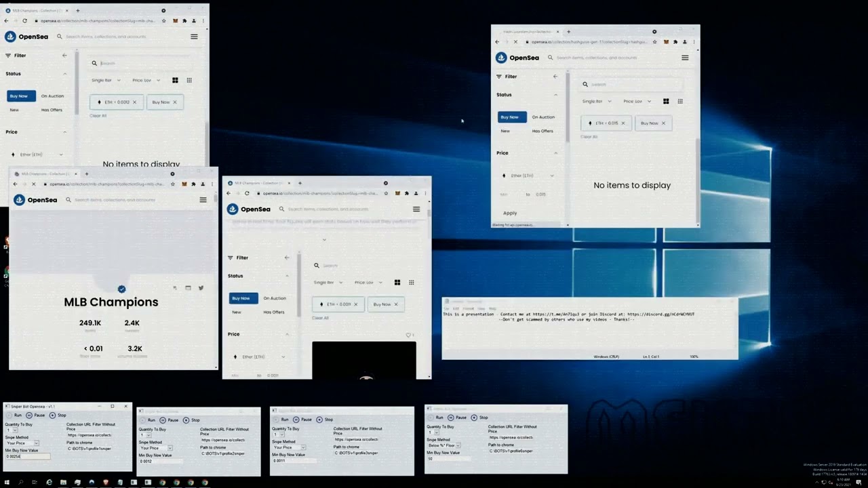Select Stop in the profile6sniper bot window
This screenshot has height=488, width=868.
(479, 418)
